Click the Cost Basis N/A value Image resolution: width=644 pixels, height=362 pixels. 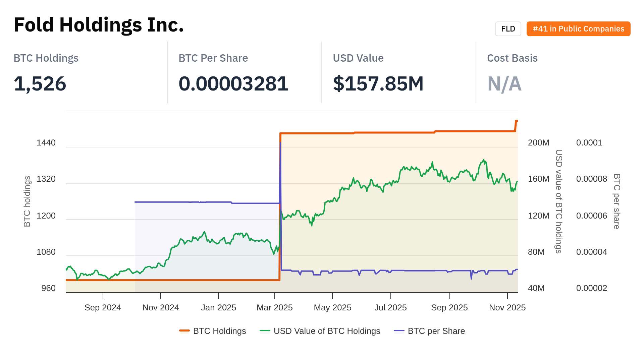504,83
